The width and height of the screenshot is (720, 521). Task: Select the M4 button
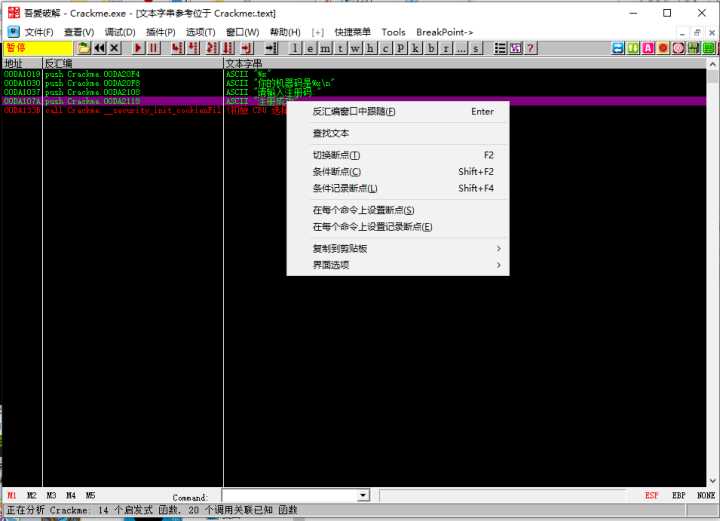click(71, 495)
